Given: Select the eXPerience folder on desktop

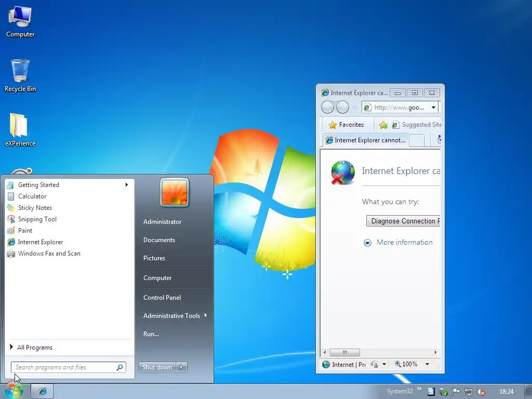Looking at the screenshot, I should 20,129.
